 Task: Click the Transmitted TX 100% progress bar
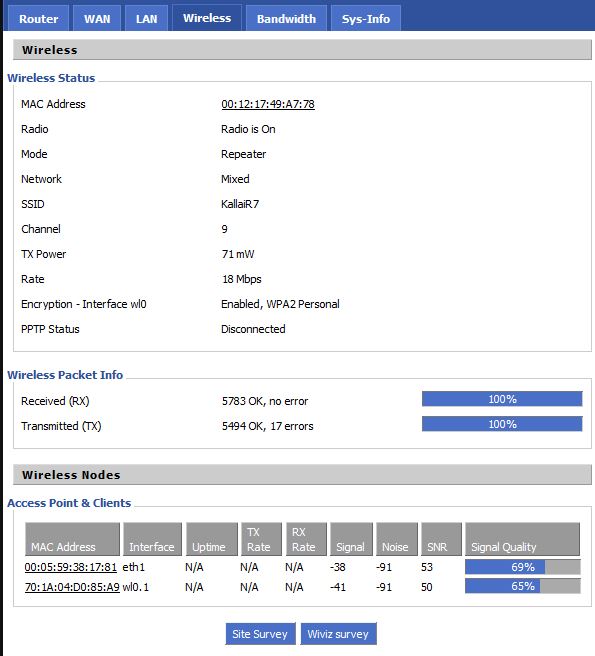pyautogui.click(x=502, y=424)
